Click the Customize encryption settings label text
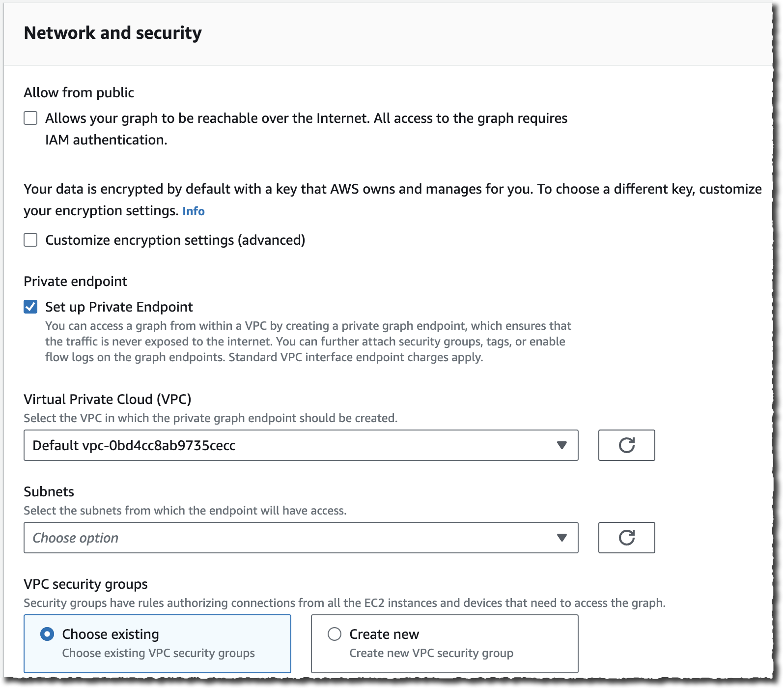Viewport: 784px width, 689px height. coord(175,240)
